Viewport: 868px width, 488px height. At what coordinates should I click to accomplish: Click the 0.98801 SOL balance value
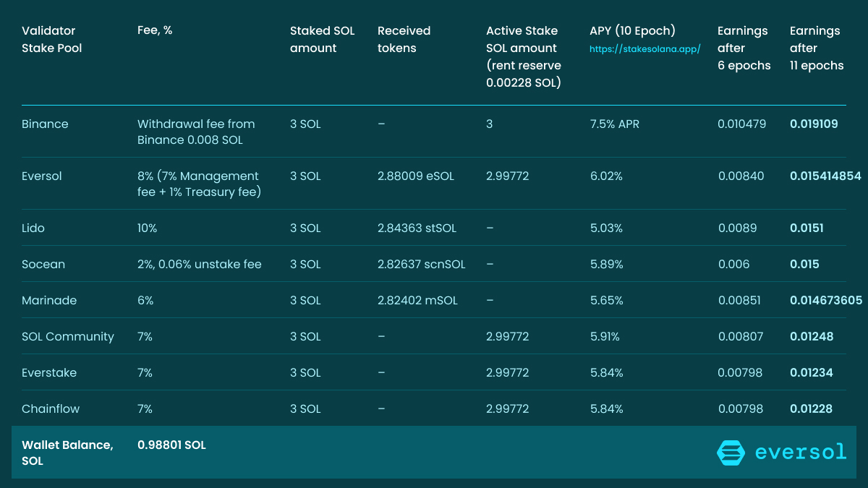(171, 445)
